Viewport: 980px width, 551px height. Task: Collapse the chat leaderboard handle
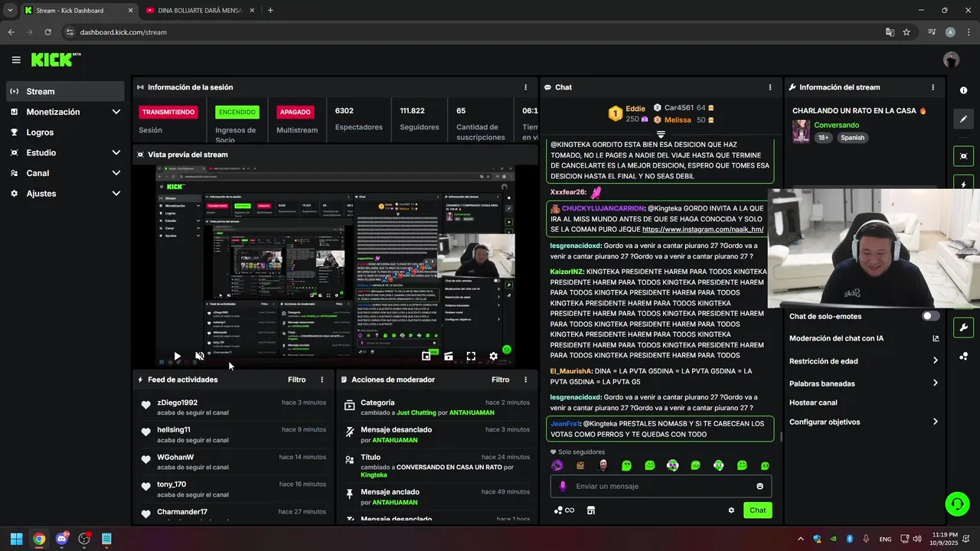point(661,134)
